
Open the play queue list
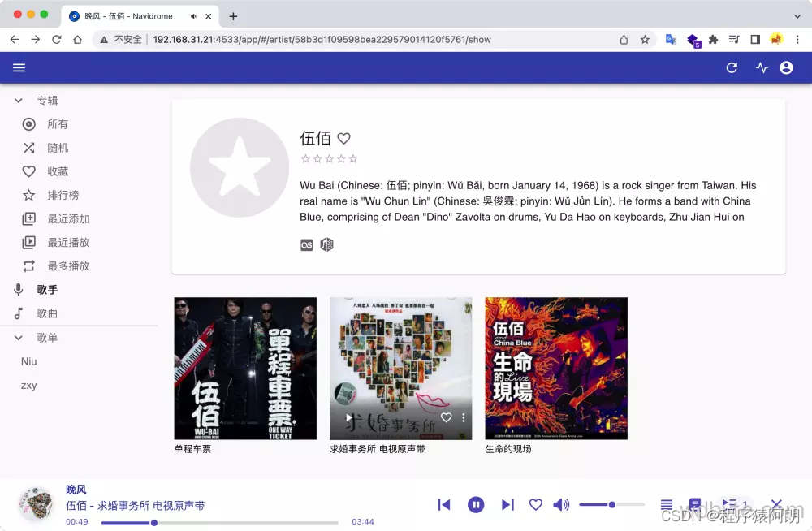click(x=735, y=504)
